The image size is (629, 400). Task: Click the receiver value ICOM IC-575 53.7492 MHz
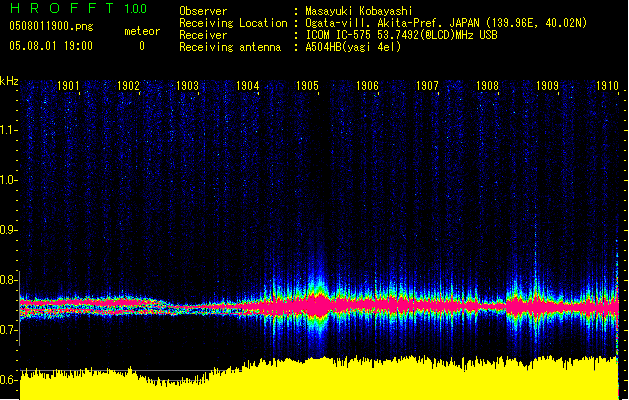(401, 35)
